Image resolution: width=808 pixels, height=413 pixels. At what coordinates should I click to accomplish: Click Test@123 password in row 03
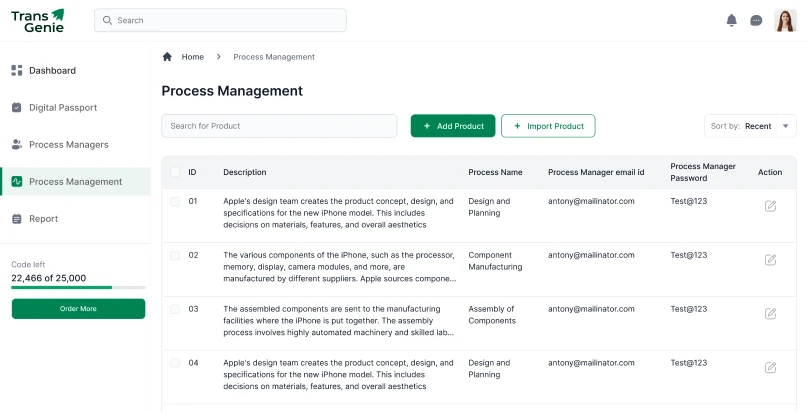pyautogui.click(x=688, y=309)
